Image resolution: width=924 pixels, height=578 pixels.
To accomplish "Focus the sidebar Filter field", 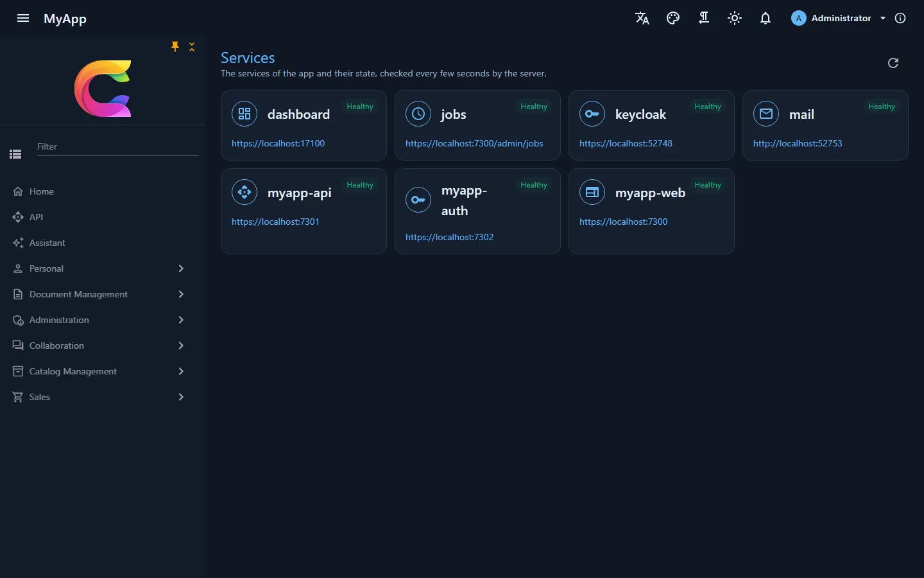I will (x=118, y=147).
